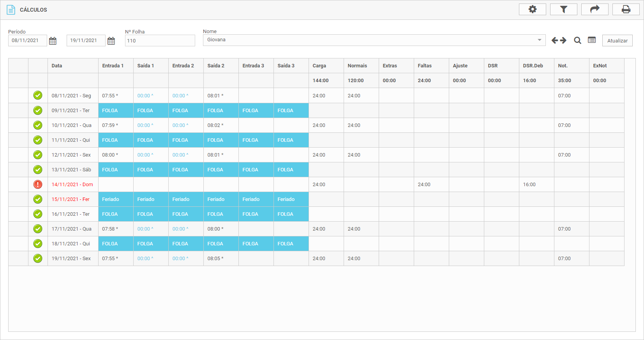This screenshot has height=340, width=644.
Task: Click Feriado cell under Entrada 3
Action: coord(256,199)
